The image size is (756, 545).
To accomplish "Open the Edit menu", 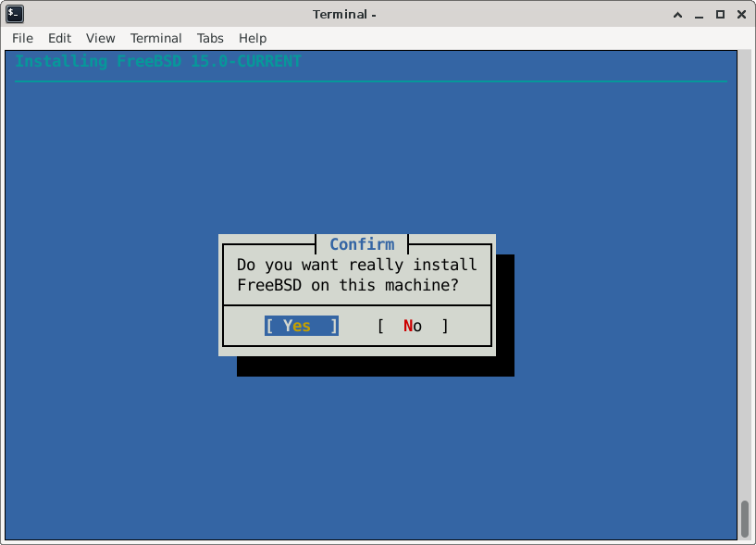I will click(x=59, y=38).
